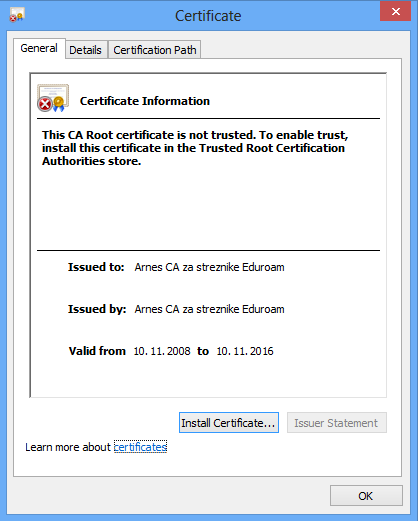The image size is (418, 521).
Task: Click the Certificate Information heading
Action: pyautogui.click(x=145, y=101)
